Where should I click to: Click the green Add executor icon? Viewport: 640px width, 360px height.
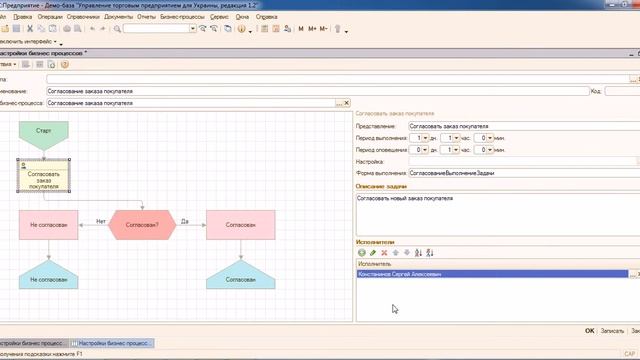click(362, 253)
